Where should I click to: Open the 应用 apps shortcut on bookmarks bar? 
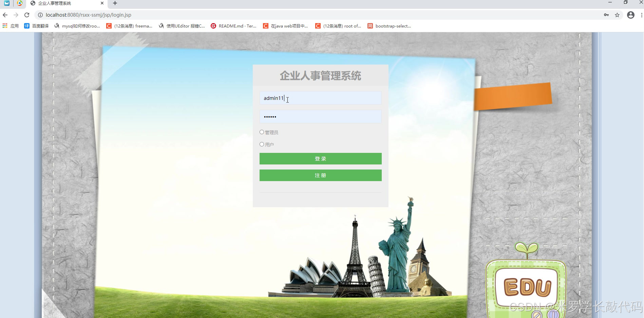click(x=11, y=26)
